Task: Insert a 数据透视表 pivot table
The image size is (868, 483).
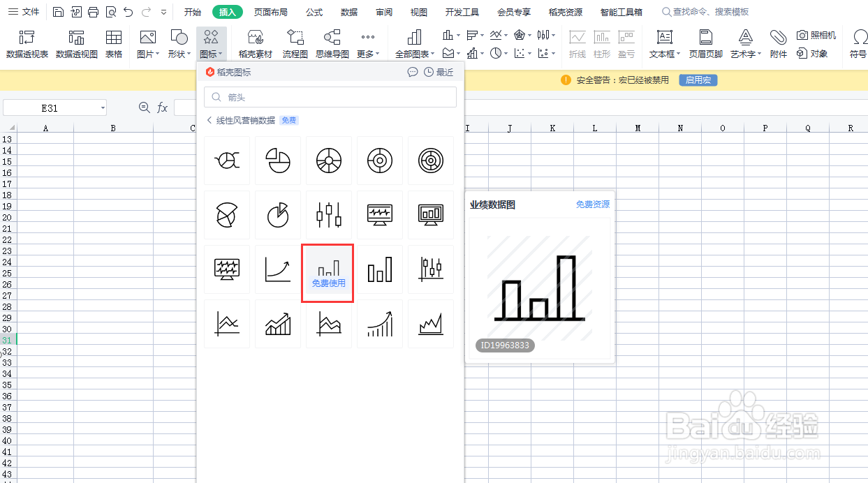Action: pos(27,43)
